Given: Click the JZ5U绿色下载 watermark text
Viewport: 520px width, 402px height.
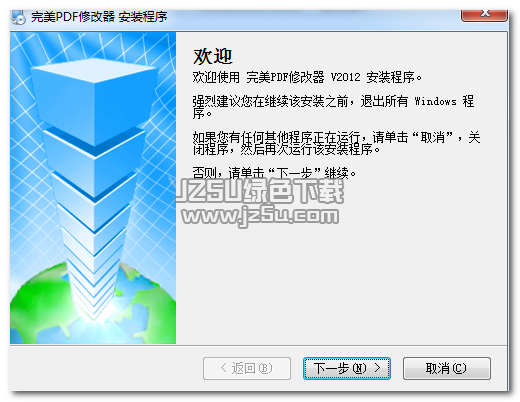Looking at the screenshot, I should pos(260,191).
